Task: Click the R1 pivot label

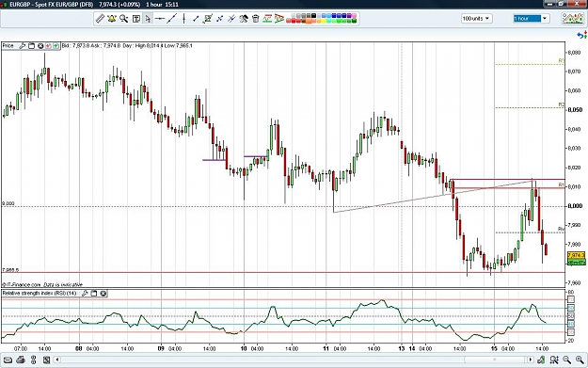Action: pyautogui.click(x=562, y=184)
